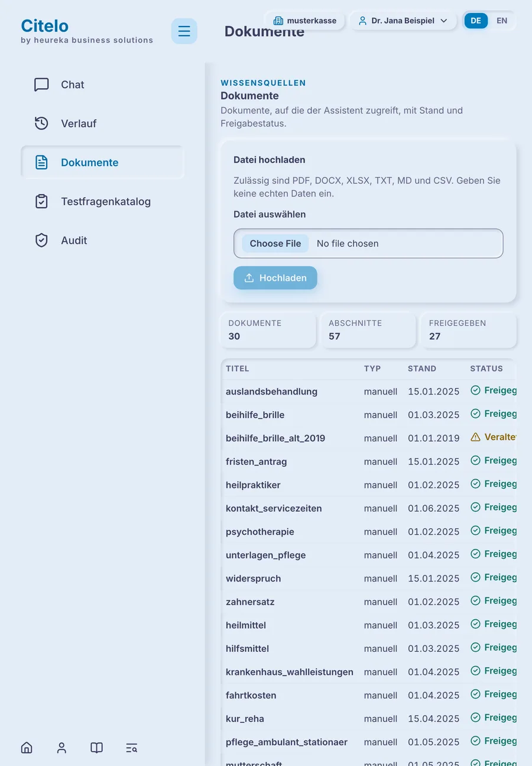Select krankenhaus_wahlleistungen document title
Image resolution: width=532 pixels, height=766 pixels.
point(290,672)
